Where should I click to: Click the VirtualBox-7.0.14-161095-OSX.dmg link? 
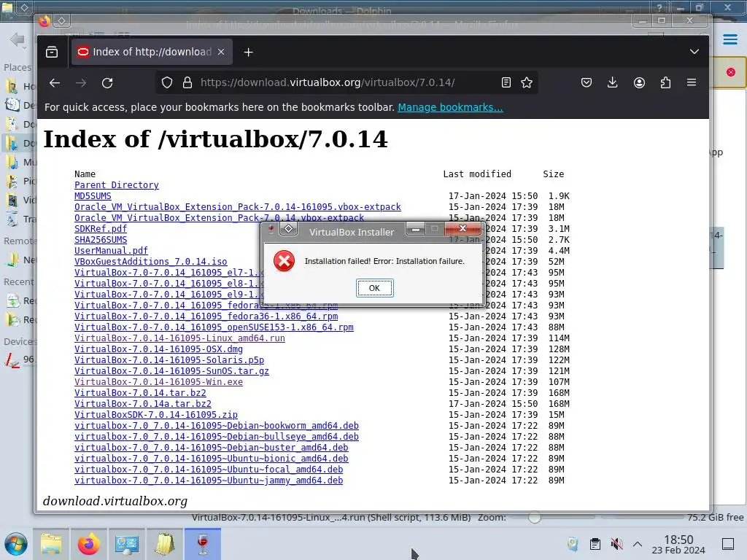pos(158,349)
